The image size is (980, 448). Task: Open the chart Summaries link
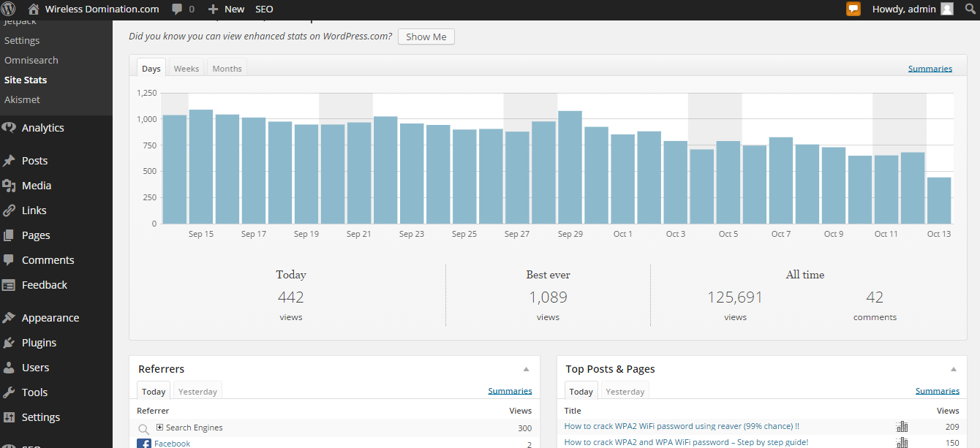pos(930,69)
